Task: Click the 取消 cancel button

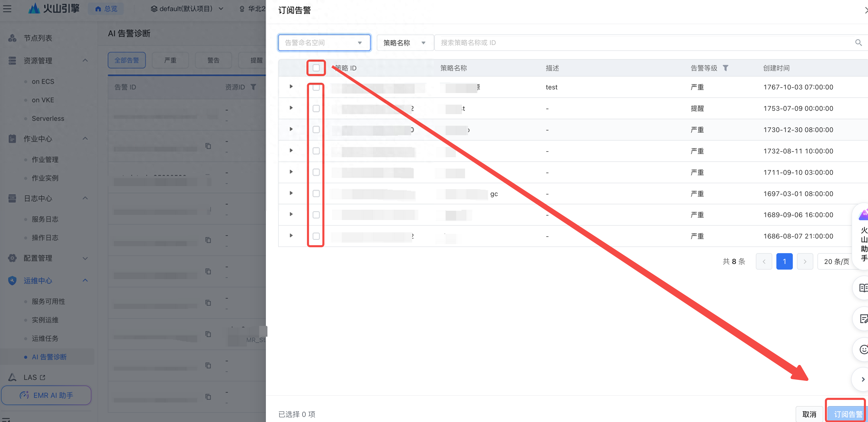Action: 809,414
